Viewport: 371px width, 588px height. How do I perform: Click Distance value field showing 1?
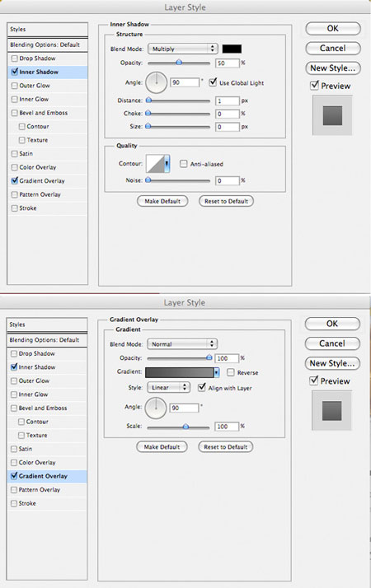coord(228,100)
